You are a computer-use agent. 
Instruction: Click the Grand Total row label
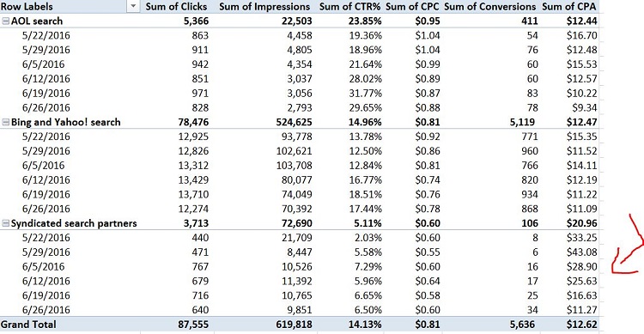click(28, 325)
